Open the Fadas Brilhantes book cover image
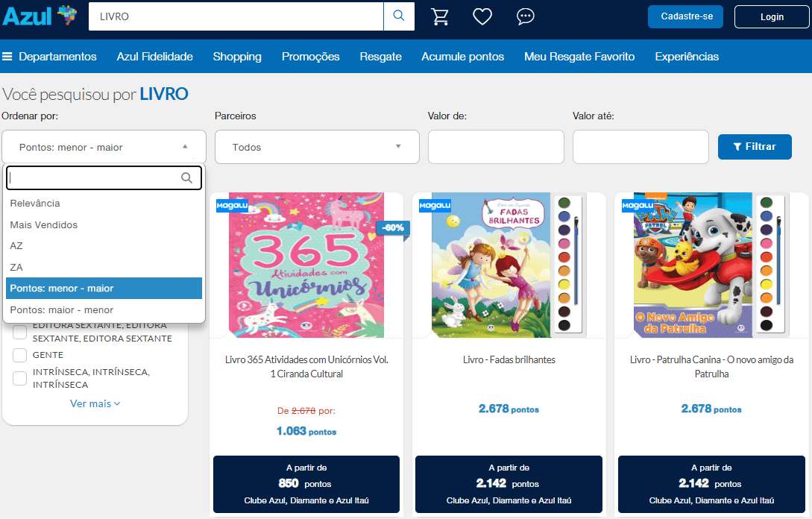812x519 pixels. (509, 265)
